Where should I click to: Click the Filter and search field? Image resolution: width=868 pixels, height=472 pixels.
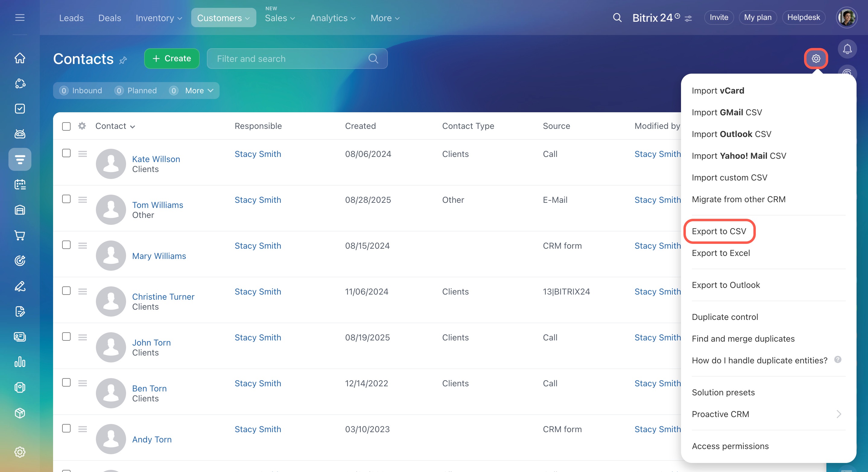(x=290, y=59)
